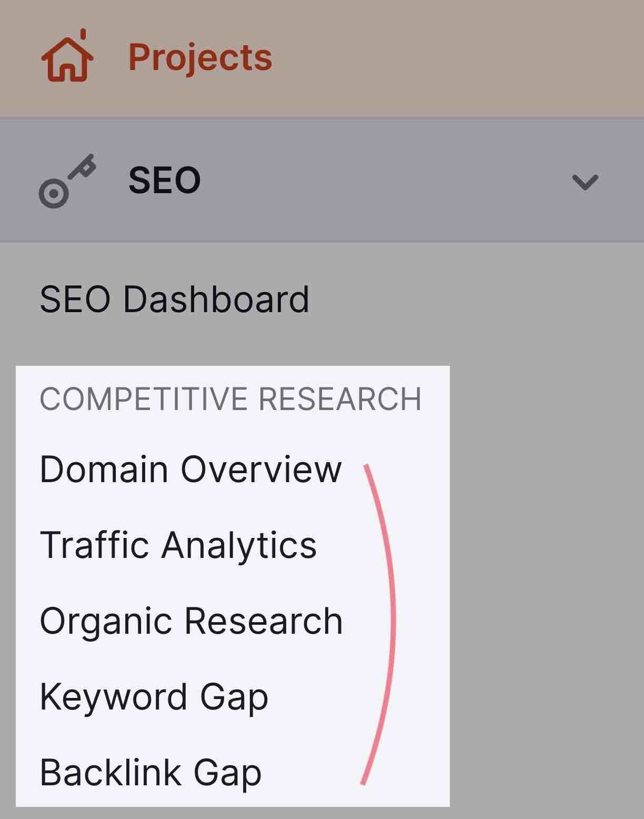
Task: Open SEO Dashboard
Action: point(175,299)
